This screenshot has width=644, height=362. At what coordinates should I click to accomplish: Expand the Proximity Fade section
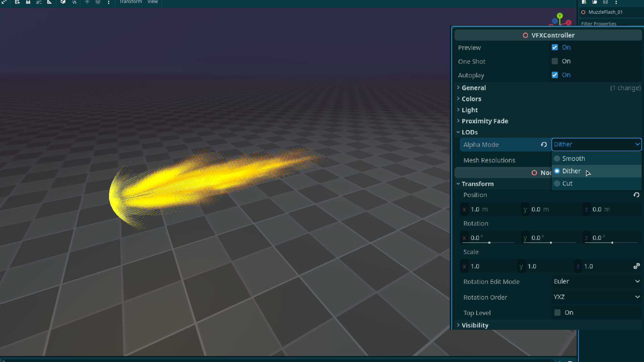(x=485, y=121)
